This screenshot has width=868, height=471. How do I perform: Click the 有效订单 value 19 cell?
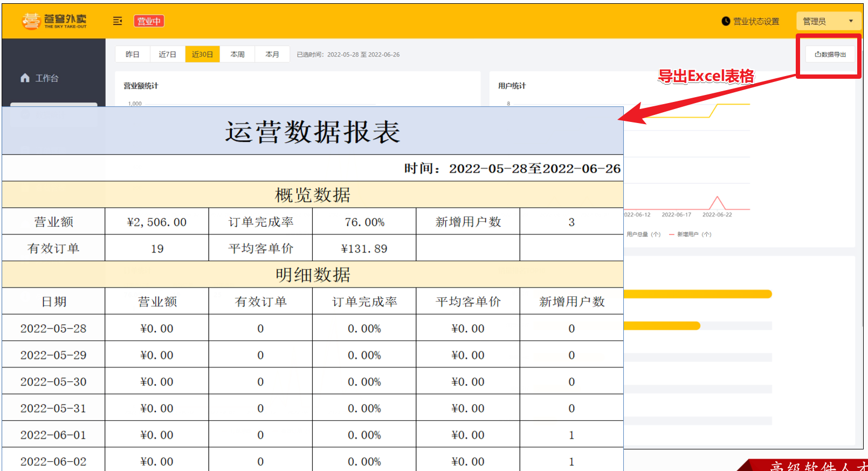click(x=157, y=248)
